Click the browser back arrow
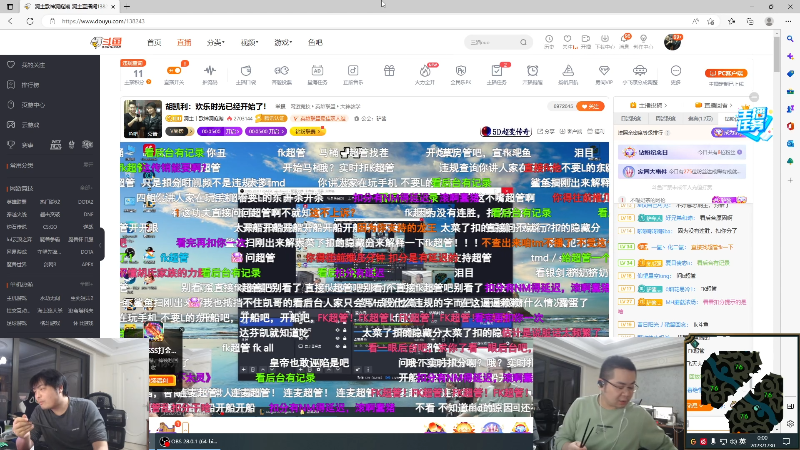This screenshot has height=450, width=800. click(x=11, y=21)
